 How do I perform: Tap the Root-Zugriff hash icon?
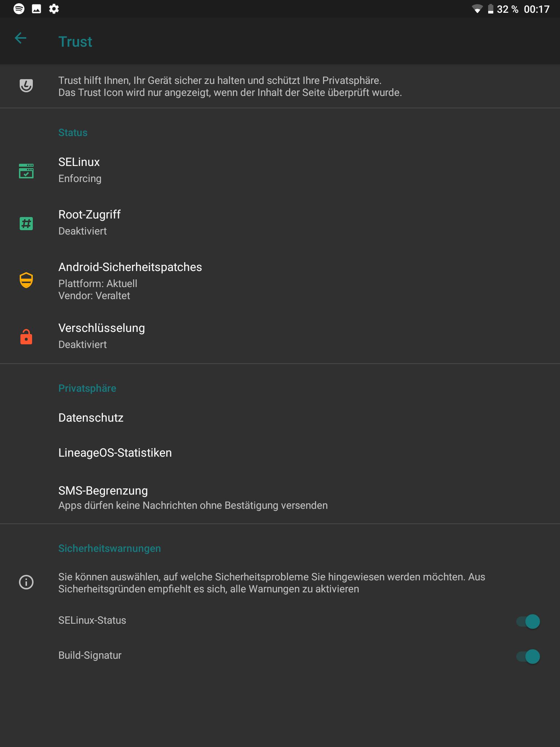point(26,223)
